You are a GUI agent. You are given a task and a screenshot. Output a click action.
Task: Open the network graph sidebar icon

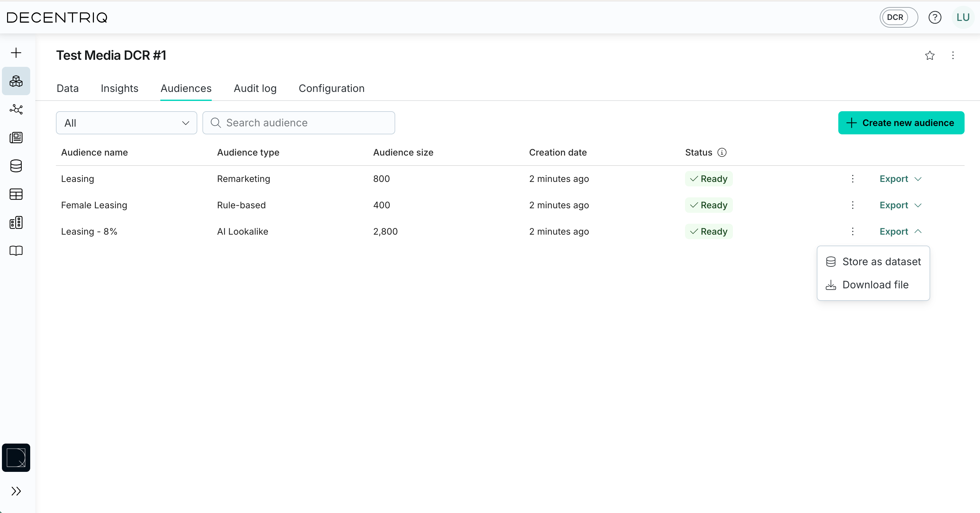click(x=16, y=110)
